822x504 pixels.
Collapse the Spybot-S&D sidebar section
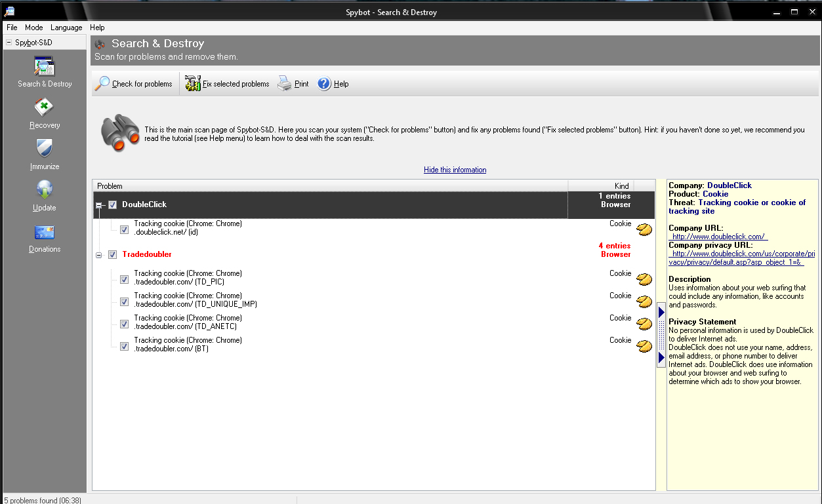point(8,43)
